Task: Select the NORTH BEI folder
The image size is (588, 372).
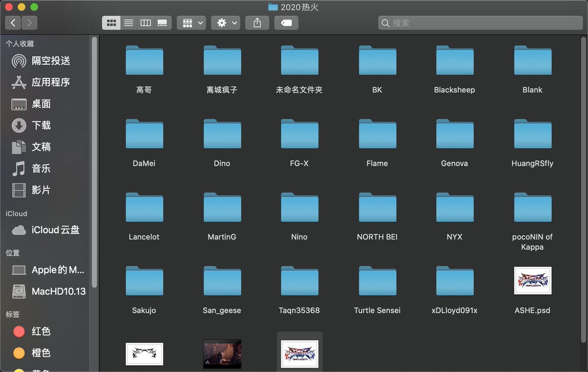Action: coord(377,207)
